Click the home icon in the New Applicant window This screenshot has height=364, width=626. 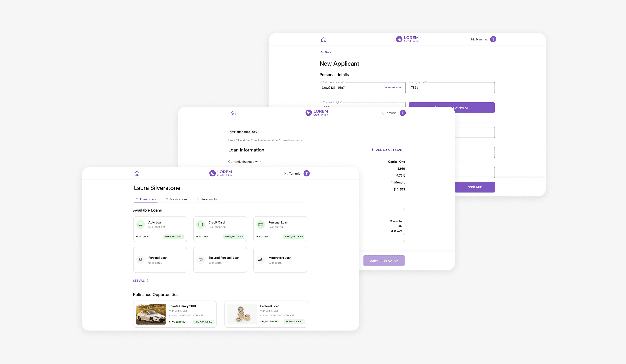(x=323, y=39)
